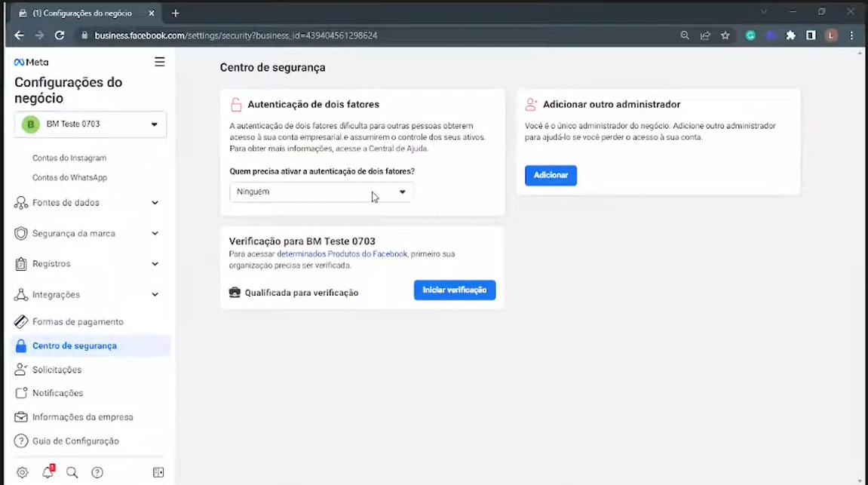868x485 pixels.
Task: Expand the Integrações section chevron
Action: coord(155,294)
